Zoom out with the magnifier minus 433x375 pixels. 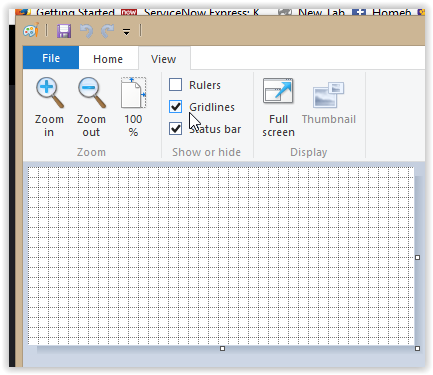[91, 107]
